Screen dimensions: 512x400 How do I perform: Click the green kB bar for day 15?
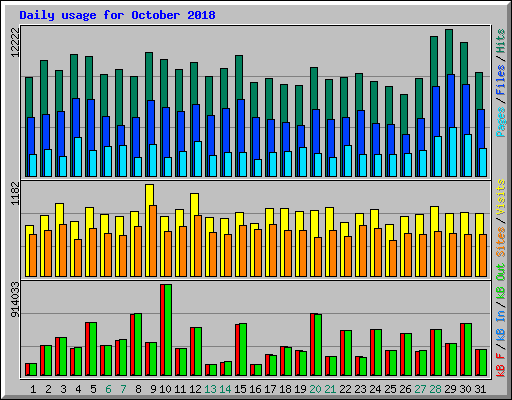coord(243,350)
